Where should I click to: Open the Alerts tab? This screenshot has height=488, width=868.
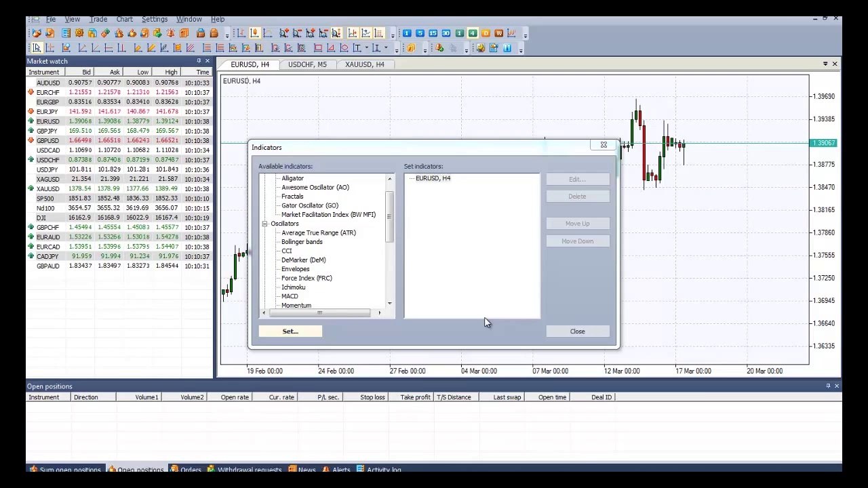click(336, 469)
